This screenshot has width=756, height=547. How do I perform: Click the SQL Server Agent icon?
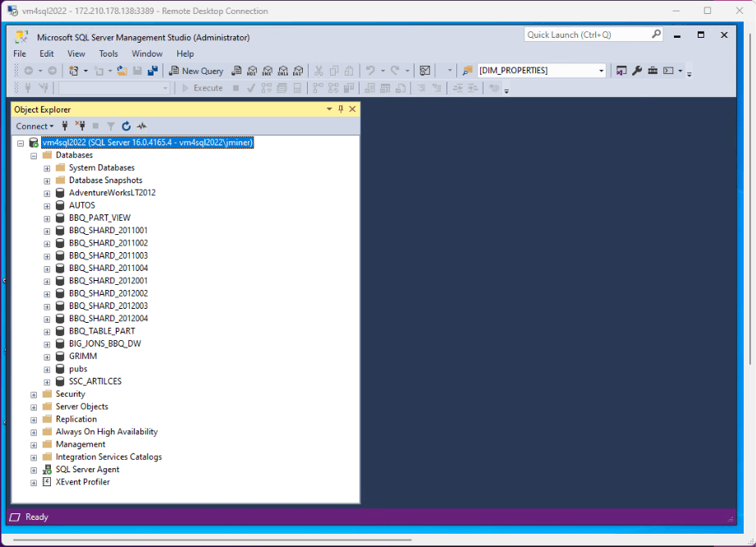click(47, 469)
